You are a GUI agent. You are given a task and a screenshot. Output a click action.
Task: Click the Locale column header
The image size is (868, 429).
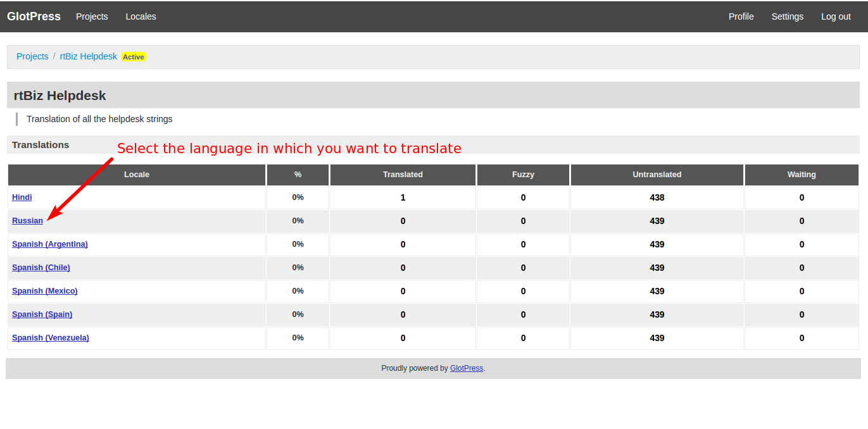[x=137, y=175]
